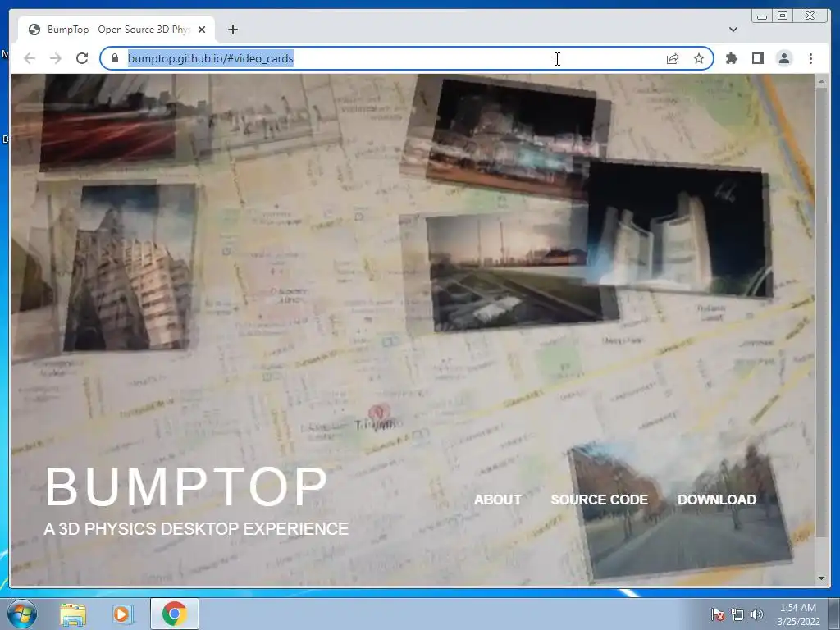Click the page scrollbar up arrow

(x=821, y=81)
